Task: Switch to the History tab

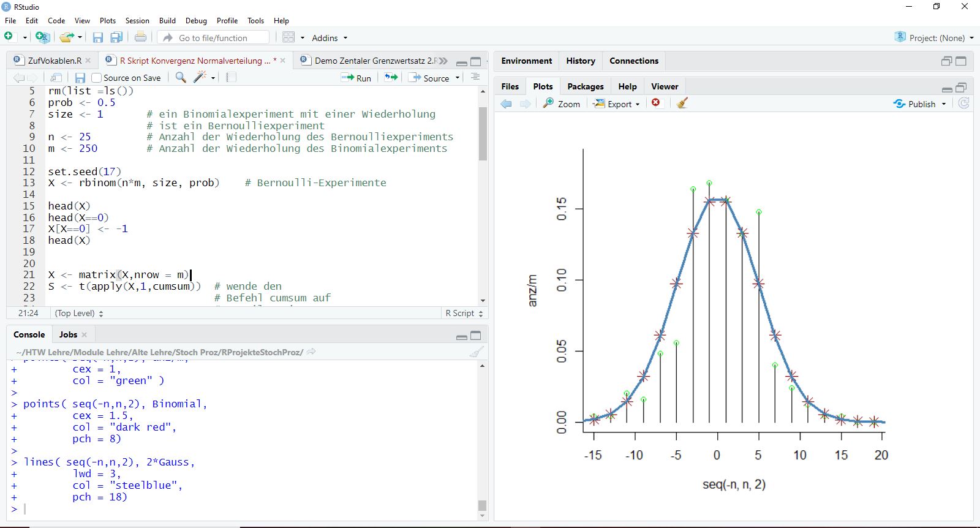Action: 580,61
